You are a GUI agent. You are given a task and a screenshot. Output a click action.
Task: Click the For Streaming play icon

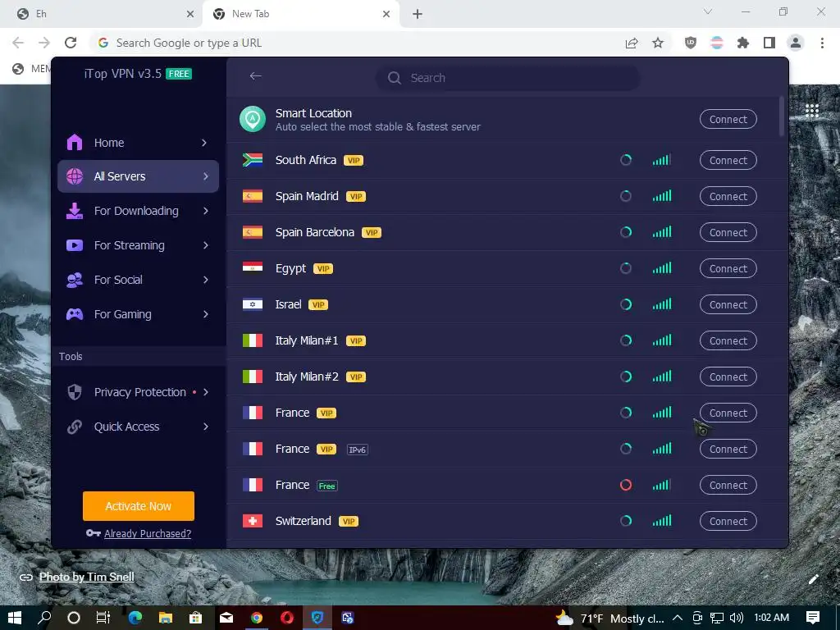[x=75, y=245]
